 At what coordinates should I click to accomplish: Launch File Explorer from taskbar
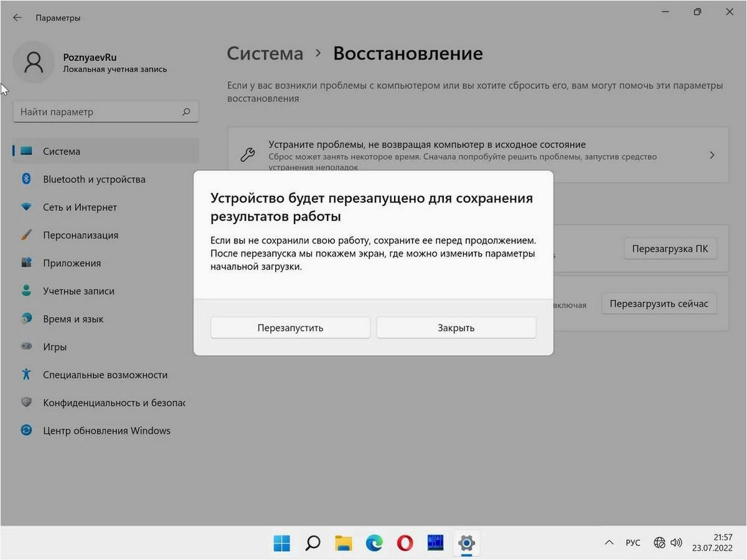tap(344, 543)
